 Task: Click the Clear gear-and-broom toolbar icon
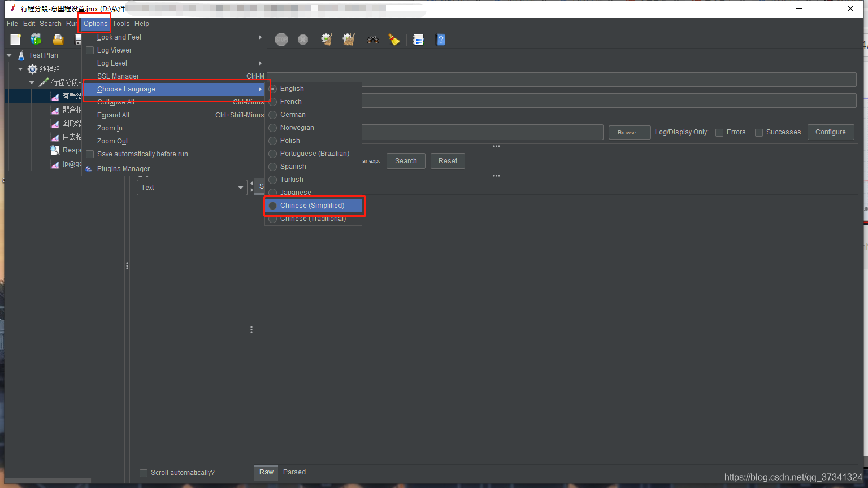point(327,40)
